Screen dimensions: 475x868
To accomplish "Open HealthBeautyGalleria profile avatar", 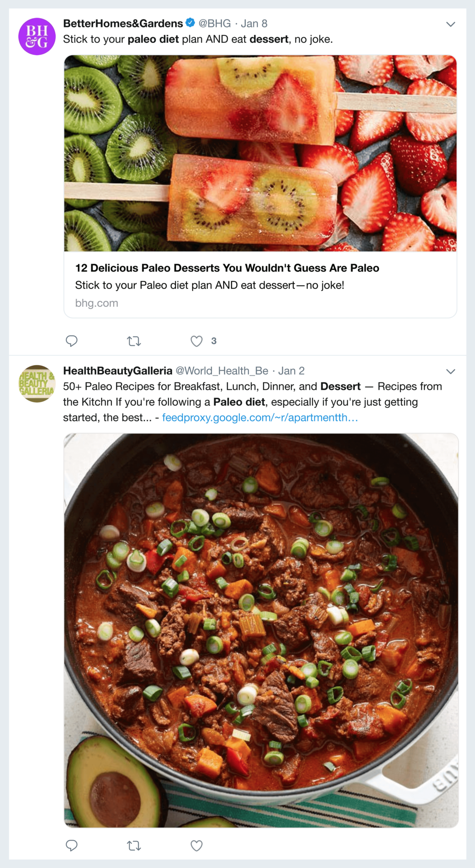I will pos(37,384).
